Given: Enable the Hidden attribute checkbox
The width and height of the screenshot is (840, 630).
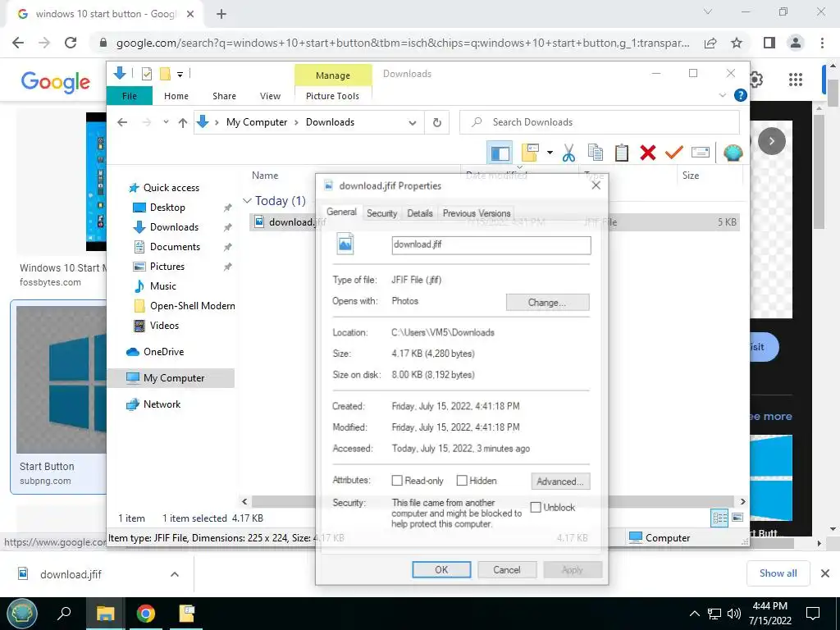Looking at the screenshot, I should pos(462,481).
